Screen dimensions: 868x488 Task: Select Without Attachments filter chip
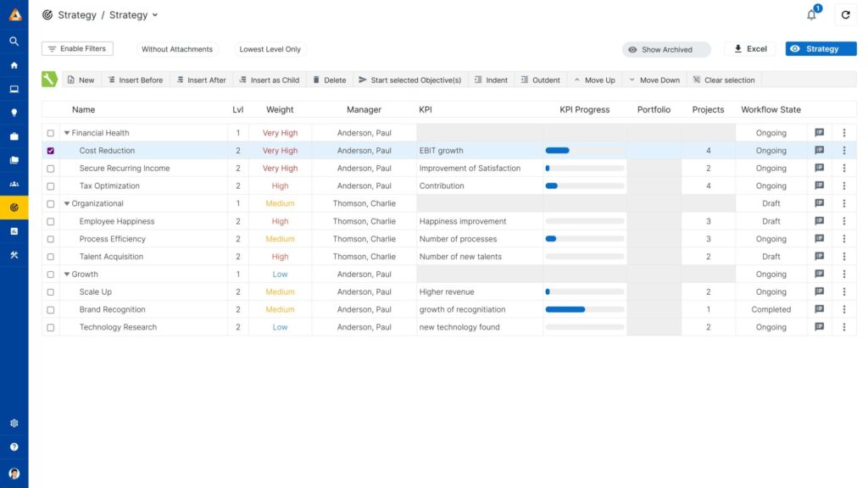pos(177,49)
